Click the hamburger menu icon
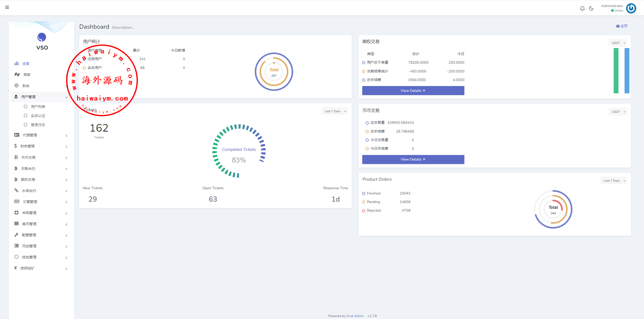Image resolution: width=644 pixels, height=319 pixels. point(7,7)
